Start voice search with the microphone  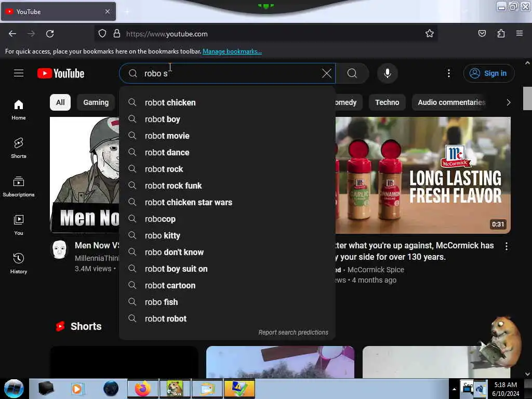click(388, 73)
